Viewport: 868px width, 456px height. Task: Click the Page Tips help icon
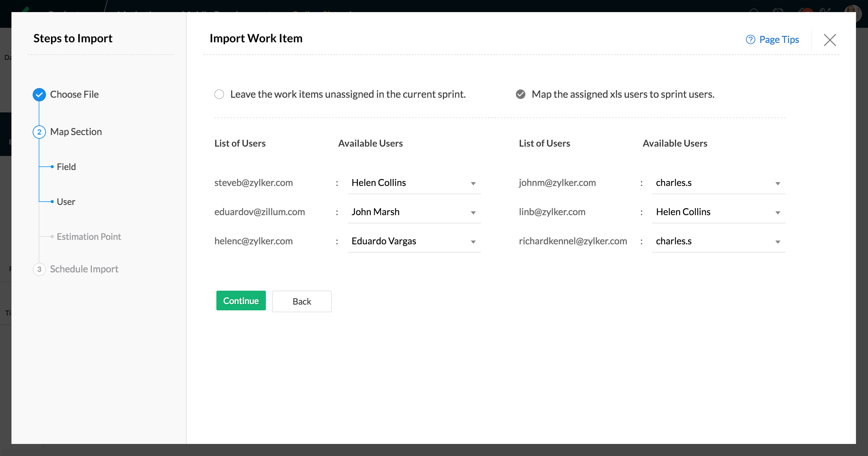(750, 40)
